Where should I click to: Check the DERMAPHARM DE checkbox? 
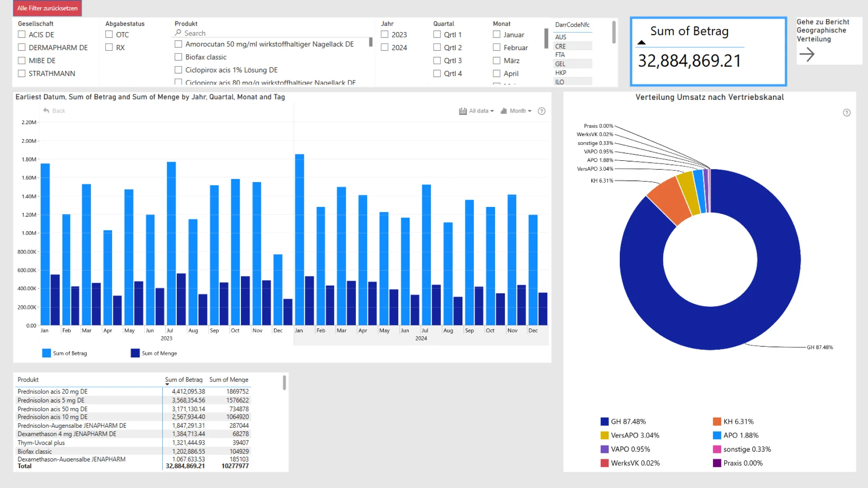click(22, 47)
